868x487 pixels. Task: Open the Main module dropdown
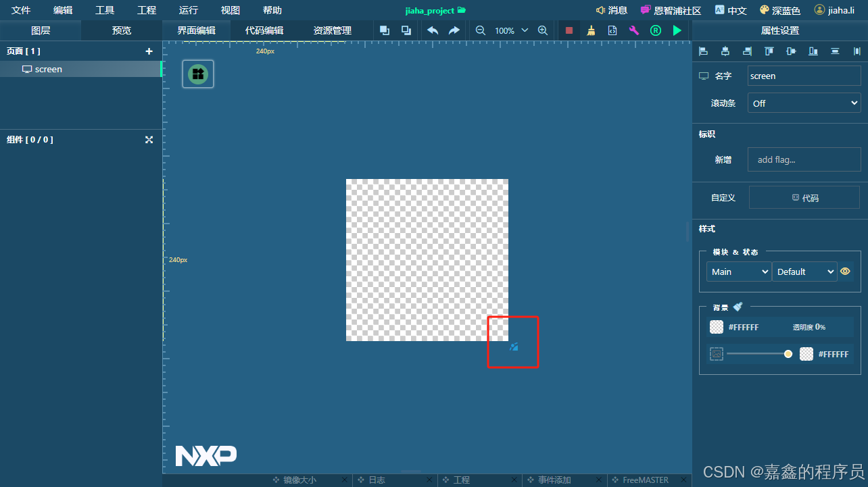739,272
